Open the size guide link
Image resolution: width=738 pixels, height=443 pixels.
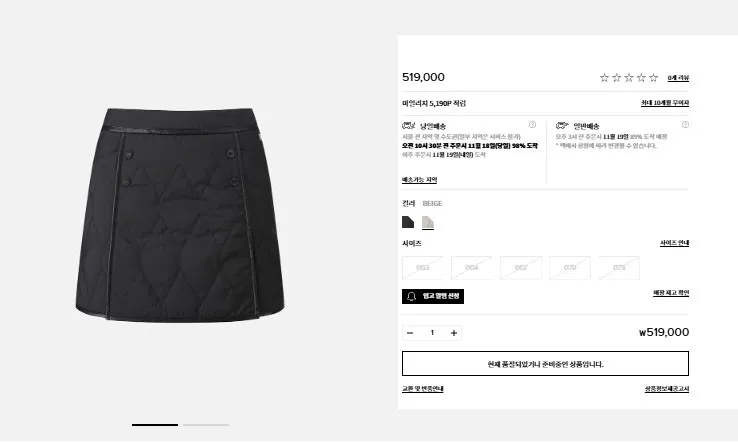pyautogui.click(x=674, y=243)
